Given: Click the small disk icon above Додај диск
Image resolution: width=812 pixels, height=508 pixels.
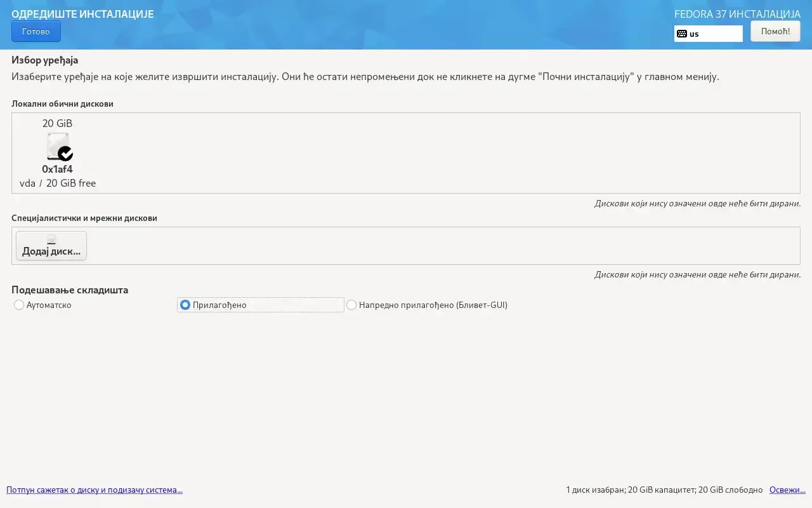Looking at the screenshot, I should click(x=51, y=239).
